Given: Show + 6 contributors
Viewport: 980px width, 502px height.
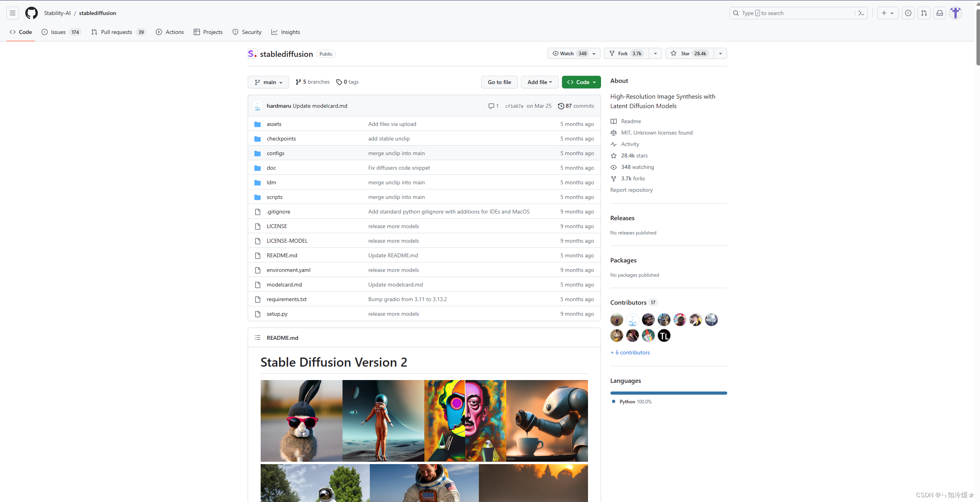Looking at the screenshot, I should 630,352.
